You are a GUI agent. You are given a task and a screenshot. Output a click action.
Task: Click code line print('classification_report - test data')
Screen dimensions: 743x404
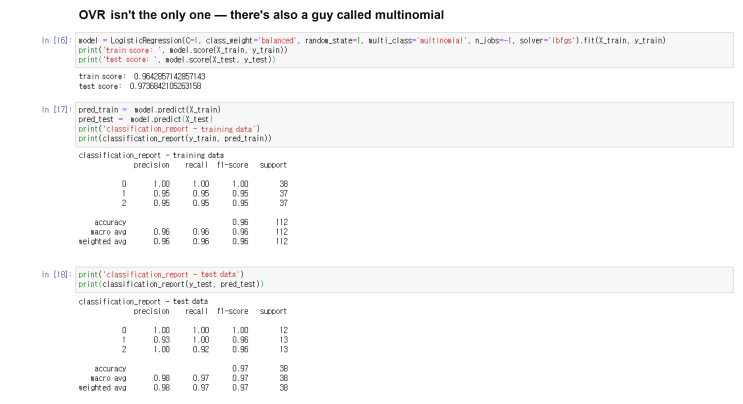tap(161, 275)
